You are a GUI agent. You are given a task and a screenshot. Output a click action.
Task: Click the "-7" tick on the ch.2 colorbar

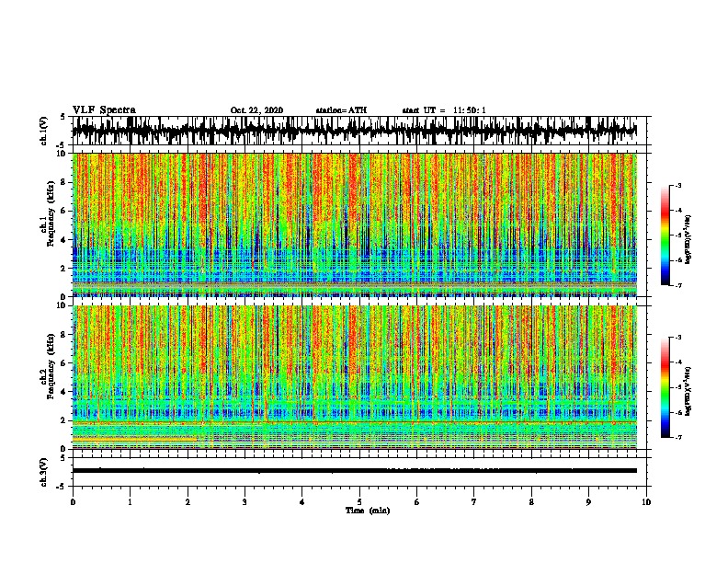677,438
